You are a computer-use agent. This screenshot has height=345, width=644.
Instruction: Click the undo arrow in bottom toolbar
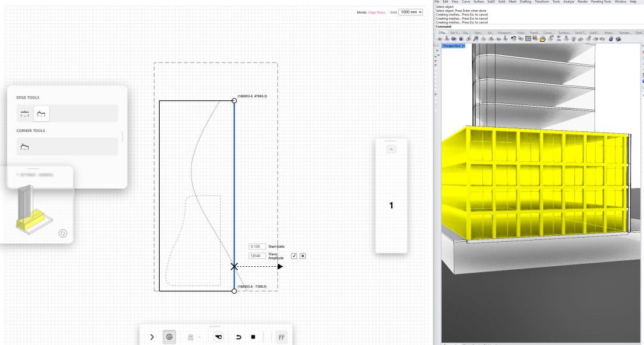click(x=239, y=337)
